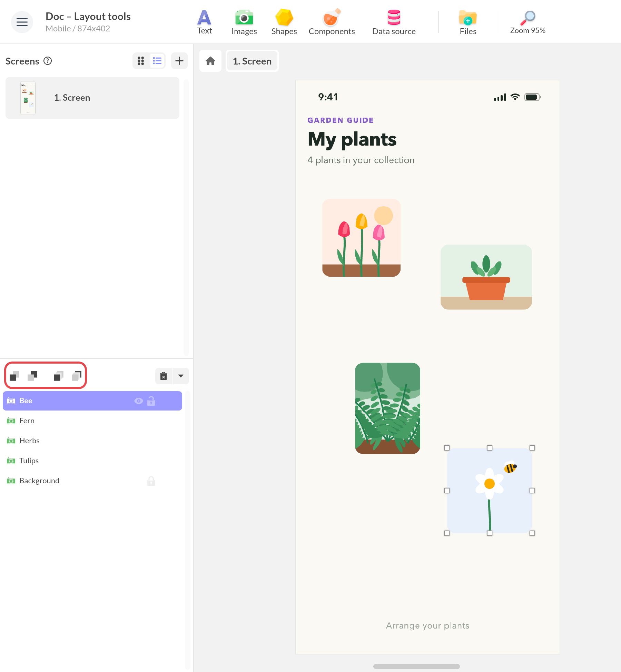
Task: Toggle visibility eye on Bee layer
Action: coord(139,401)
